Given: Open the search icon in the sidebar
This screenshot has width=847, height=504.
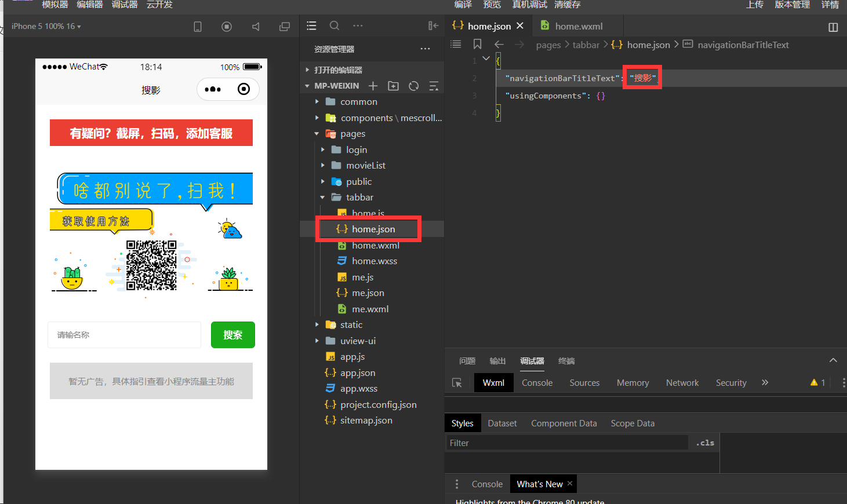Looking at the screenshot, I should (335, 25).
